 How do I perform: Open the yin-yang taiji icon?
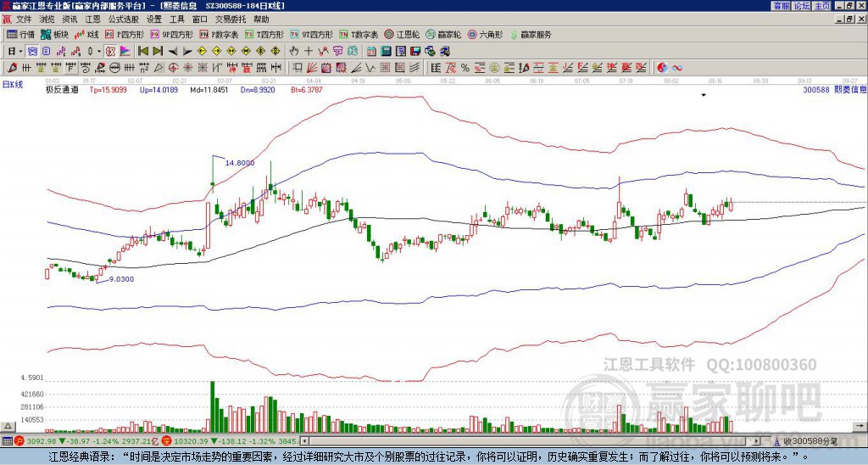662,68
